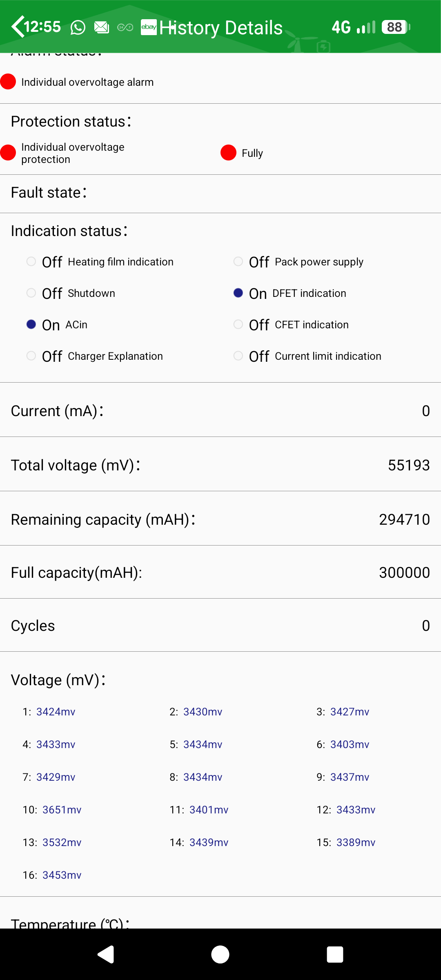Screen dimensions: 441x980
Task: Tap the Remaining capacity row
Action: [x=220, y=519]
